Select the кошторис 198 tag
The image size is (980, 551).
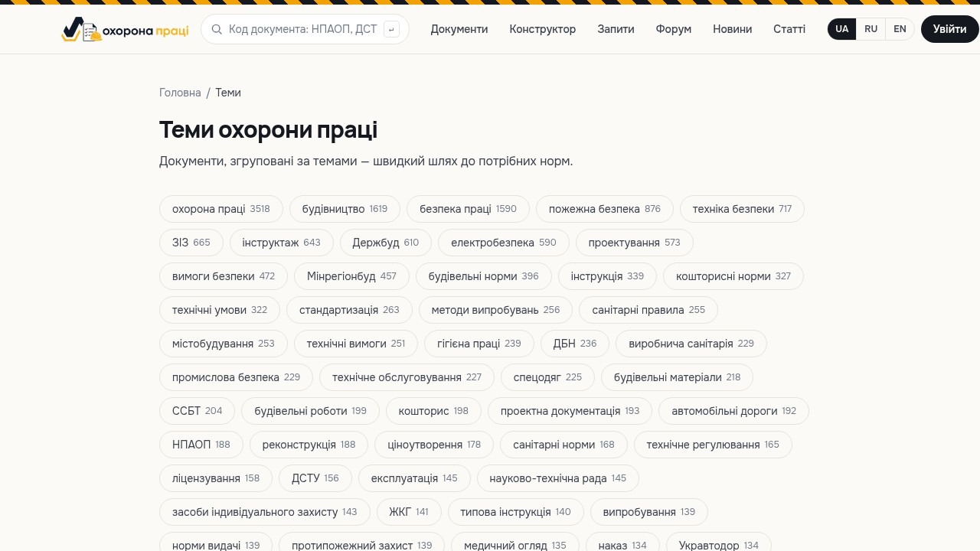(433, 411)
